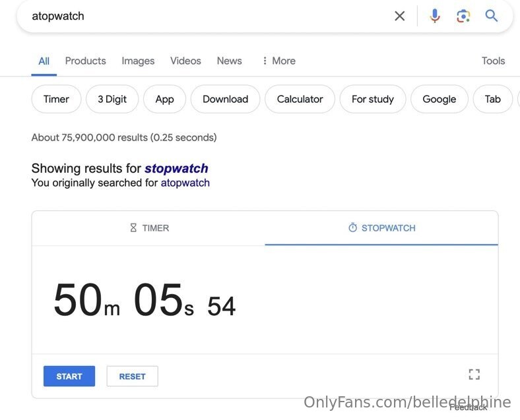
Task: Follow the corrected stopwatch link
Action: pos(176,168)
